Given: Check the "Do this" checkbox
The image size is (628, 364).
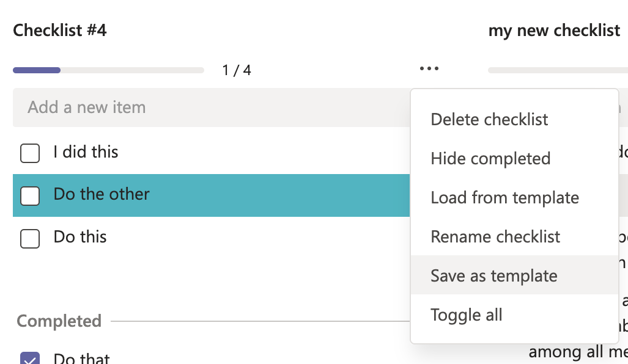Looking at the screenshot, I should click(x=29, y=239).
